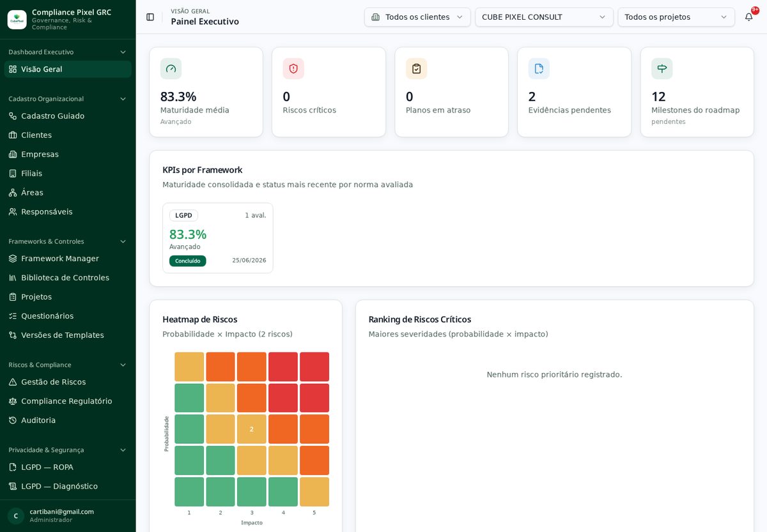Open Biblioteca de Controles link

68,278
